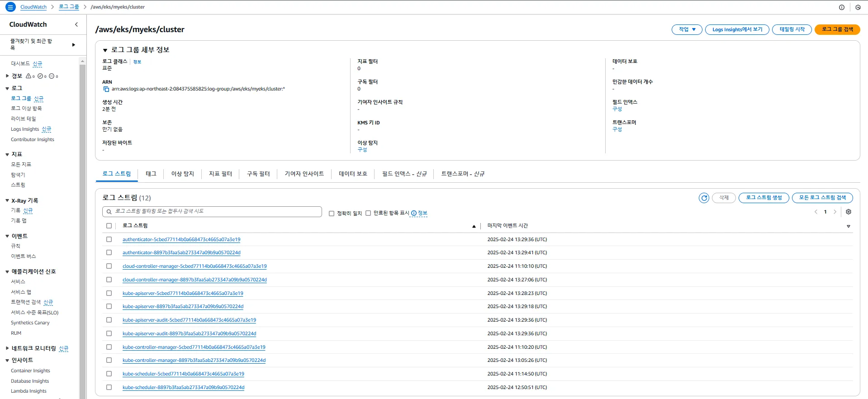
Task: Enable the 만료된 항목 표시 checkbox
Action: pos(368,213)
